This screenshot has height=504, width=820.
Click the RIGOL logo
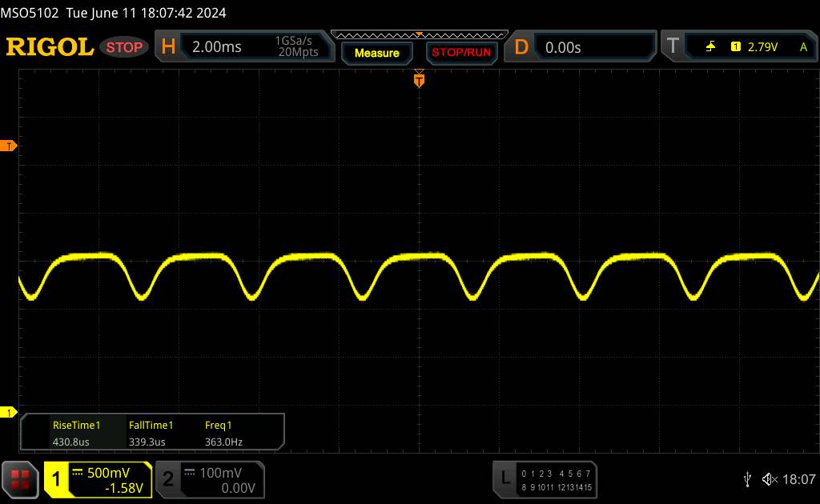[x=50, y=47]
